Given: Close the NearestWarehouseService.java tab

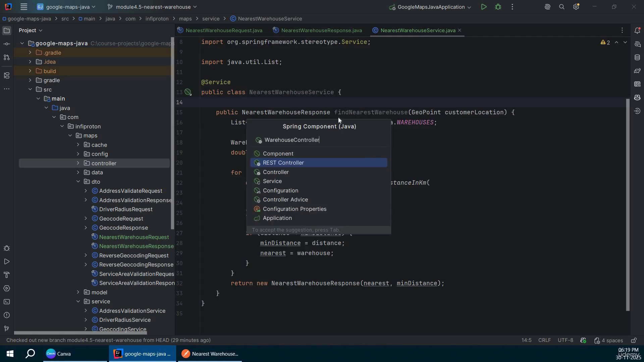Looking at the screenshot, I should (x=460, y=31).
